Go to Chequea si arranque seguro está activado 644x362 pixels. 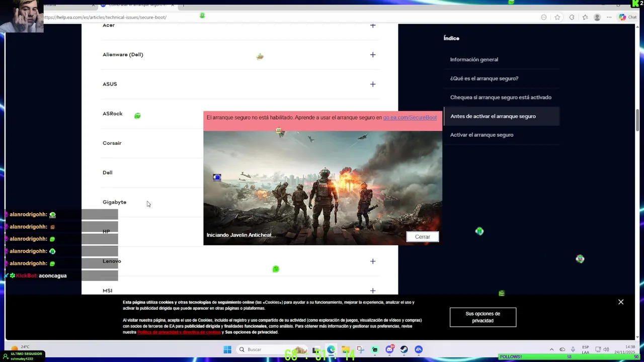(x=501, y=98)
